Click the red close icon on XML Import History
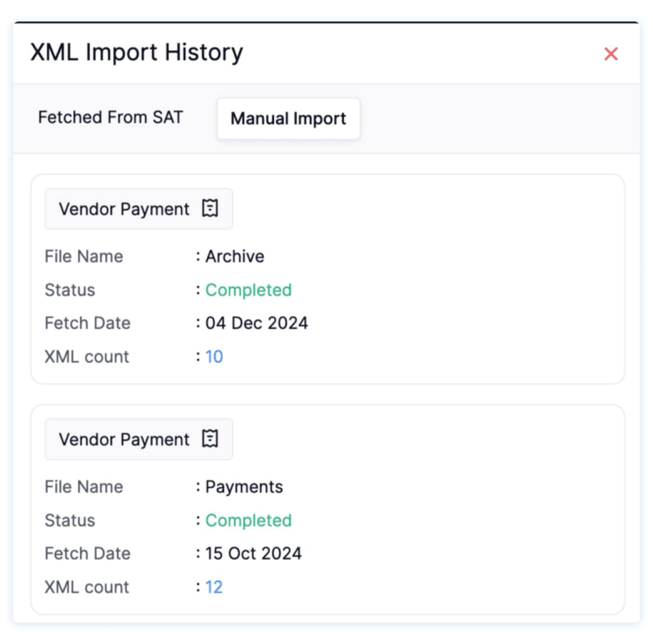This screenshot has width=653, height=644. (x=611, y=54)
